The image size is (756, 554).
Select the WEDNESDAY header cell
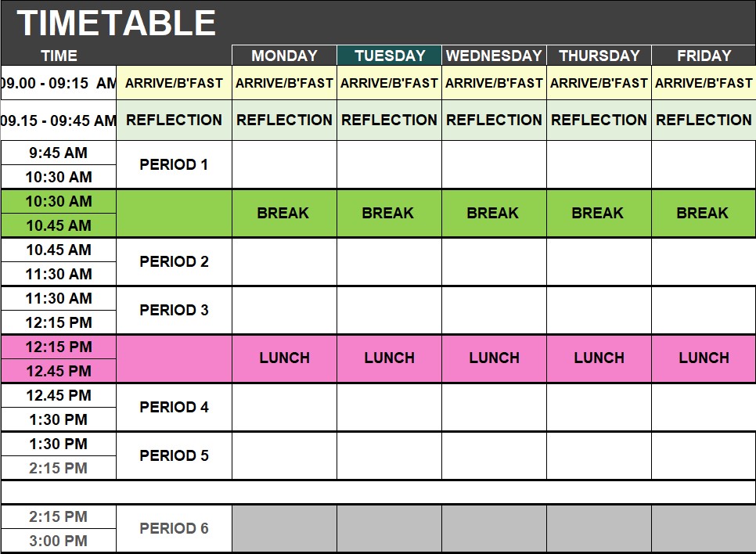(x=494, y=56)
